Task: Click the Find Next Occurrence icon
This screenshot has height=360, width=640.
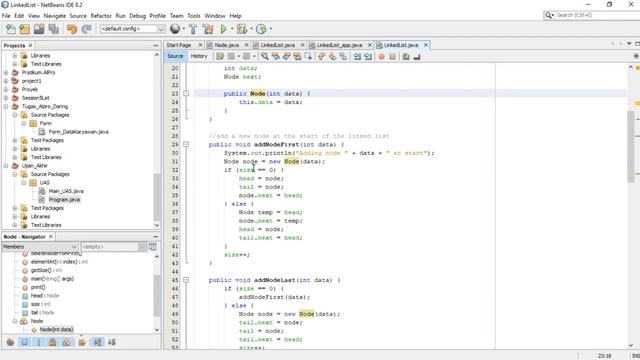Action: 287,57
